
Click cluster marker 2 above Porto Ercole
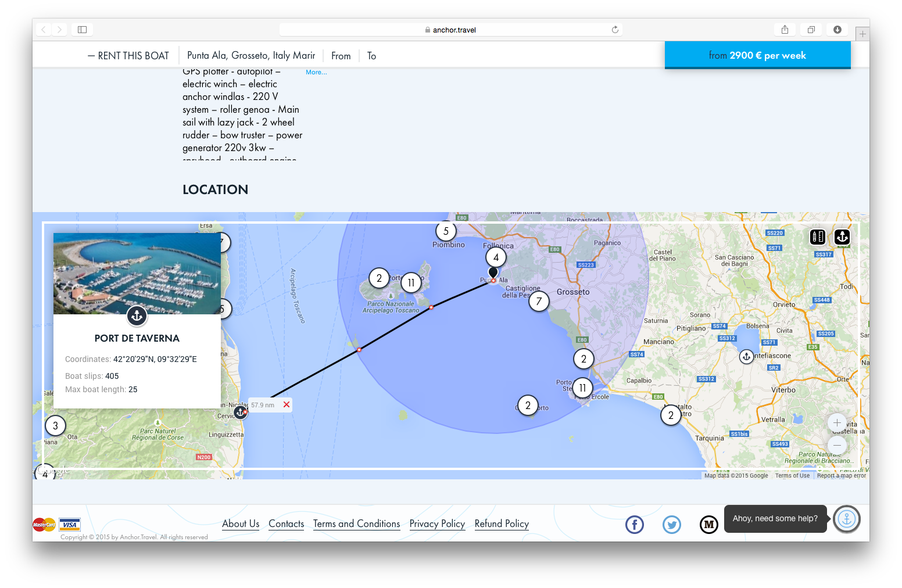(x=584, y=359)
